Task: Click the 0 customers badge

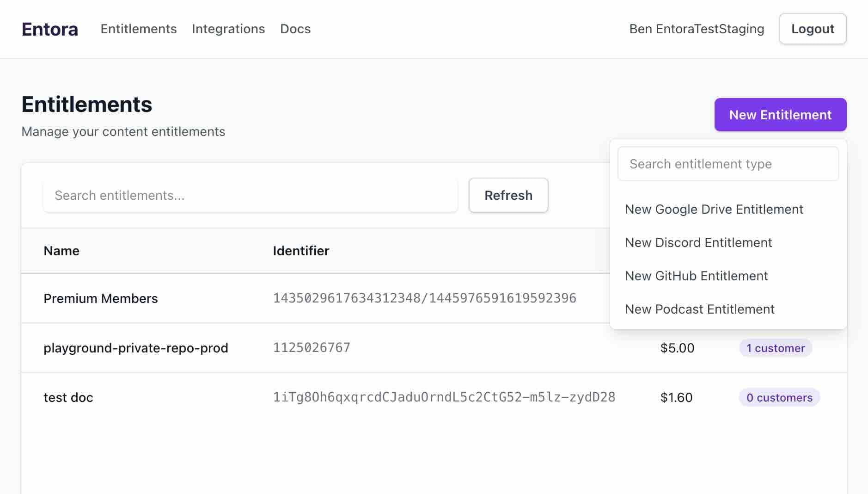Action: 779,398
